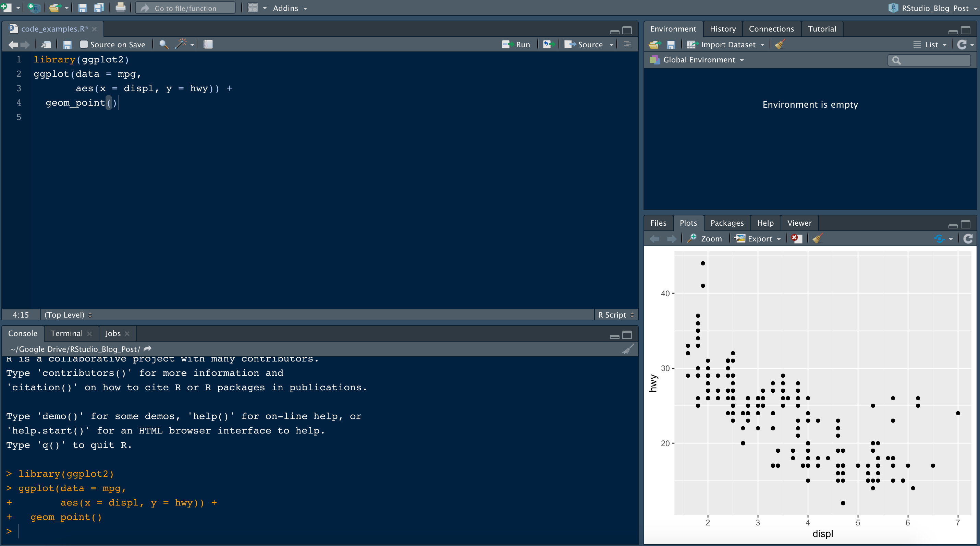Click the forward navigation arrow in Plots panel

pos(672,238)
